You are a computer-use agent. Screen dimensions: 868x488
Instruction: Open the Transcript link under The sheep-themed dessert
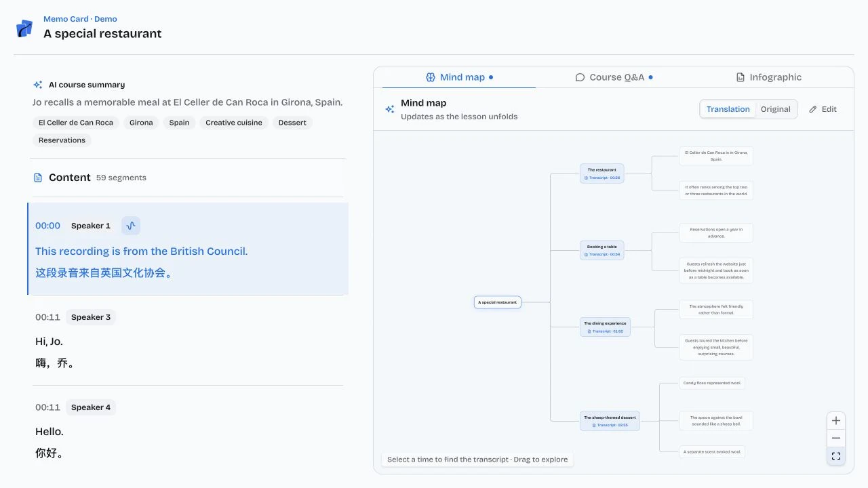[x=610, y=425]
